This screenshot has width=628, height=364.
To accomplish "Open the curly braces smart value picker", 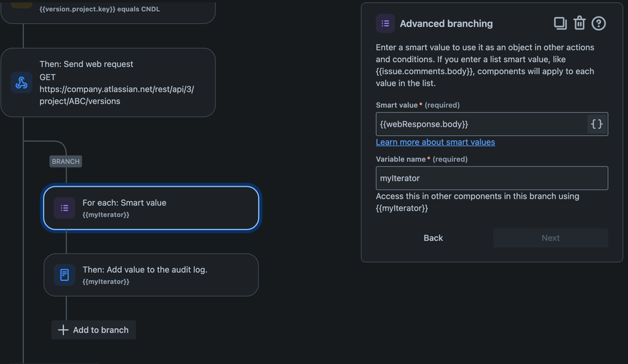I will coord(597,124).
